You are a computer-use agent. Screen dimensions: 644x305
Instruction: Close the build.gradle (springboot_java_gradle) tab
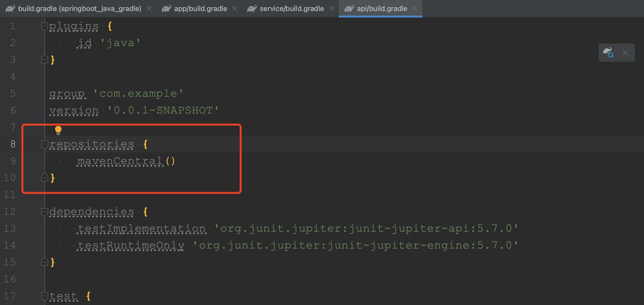[149, 9]
